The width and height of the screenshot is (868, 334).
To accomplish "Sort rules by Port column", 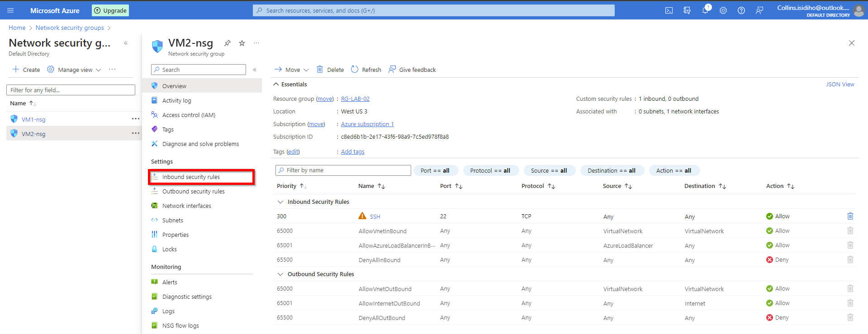I will [451, 186].
